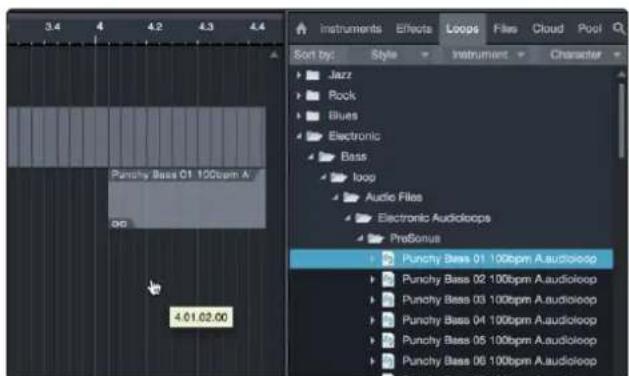Screen dimensions: 629x376
Task: Click the Rock folder icon
Action: coord(313,96)
